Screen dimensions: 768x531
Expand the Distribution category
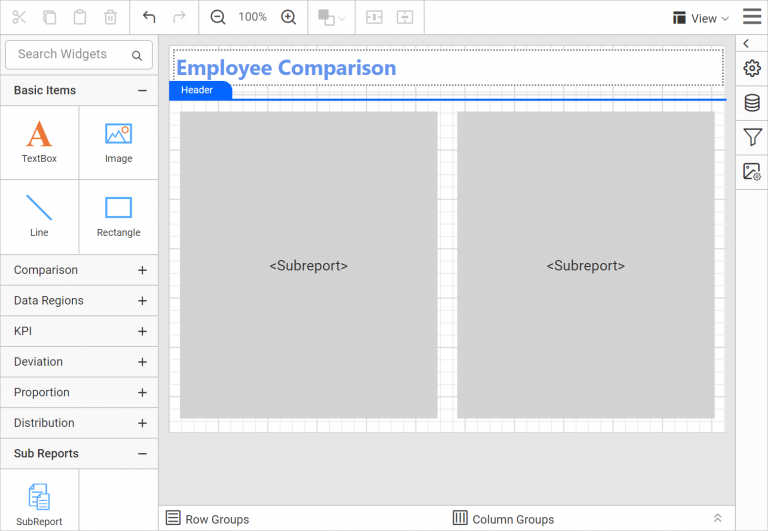(x=79, y=423)
